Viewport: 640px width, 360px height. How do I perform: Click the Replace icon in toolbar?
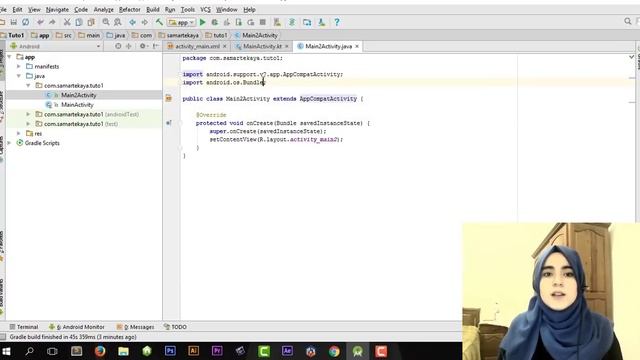[118, 22]
